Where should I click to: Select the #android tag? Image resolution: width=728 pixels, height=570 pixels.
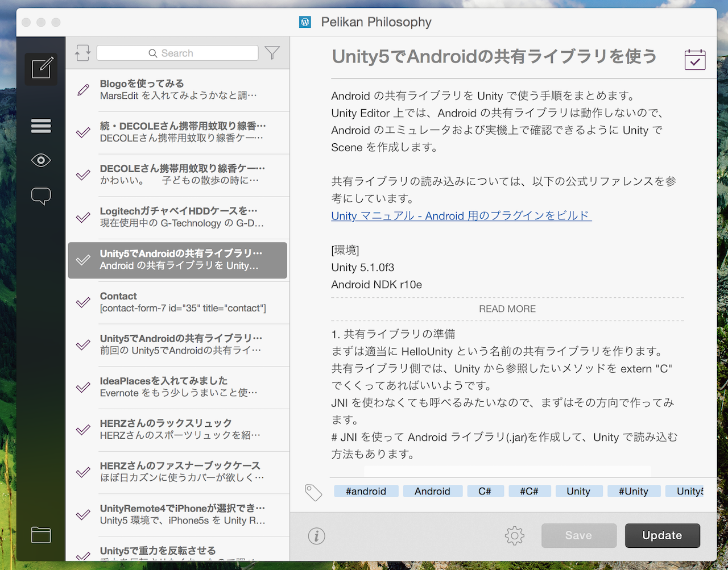click(x=366, y=492)
